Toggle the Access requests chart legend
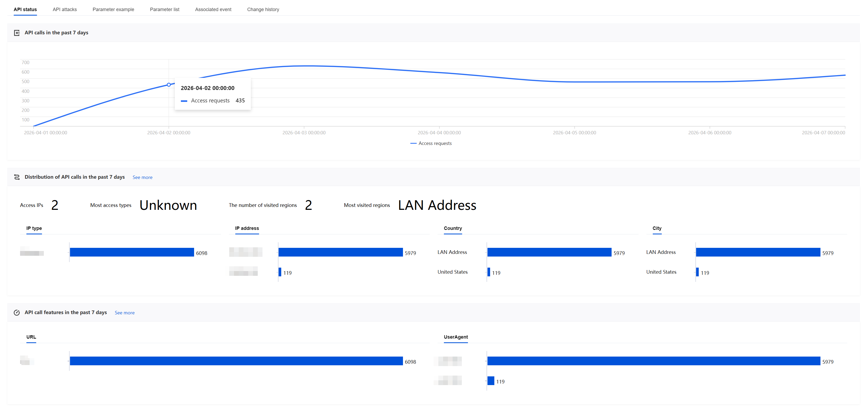The image size is (868, 412). [431, 143]
